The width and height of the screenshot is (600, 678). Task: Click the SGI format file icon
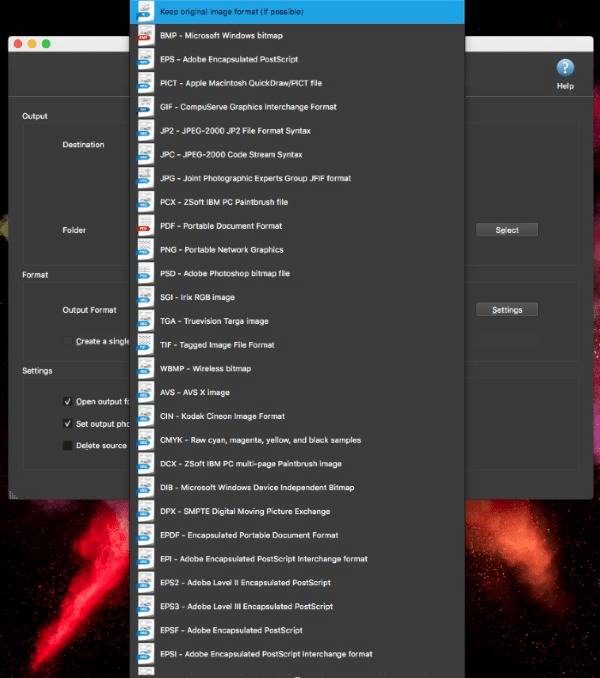coord(145,297)
